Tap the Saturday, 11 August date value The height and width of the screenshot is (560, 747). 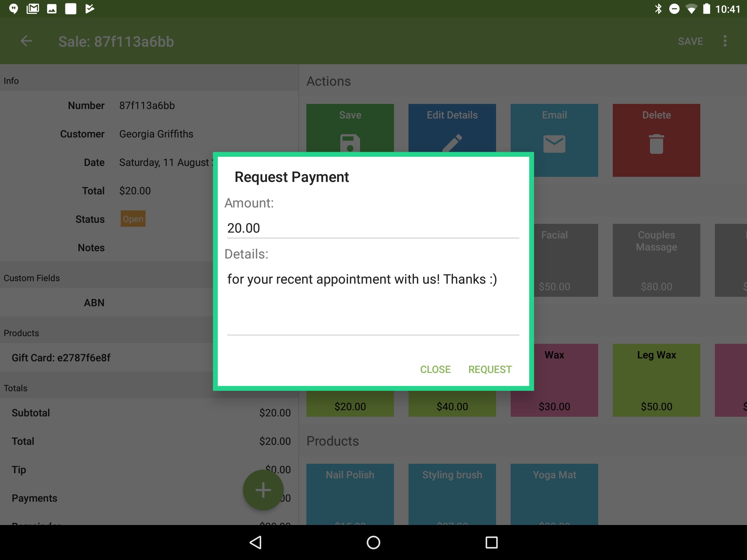pyautogui.click(x=166, y=163)
